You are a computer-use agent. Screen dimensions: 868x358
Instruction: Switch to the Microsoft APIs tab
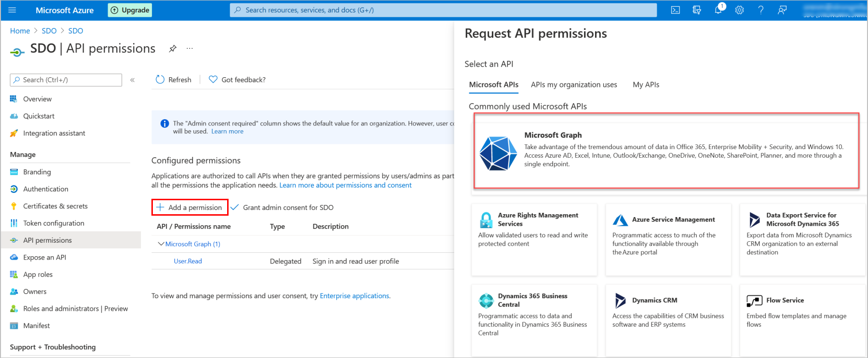point(494,85)
